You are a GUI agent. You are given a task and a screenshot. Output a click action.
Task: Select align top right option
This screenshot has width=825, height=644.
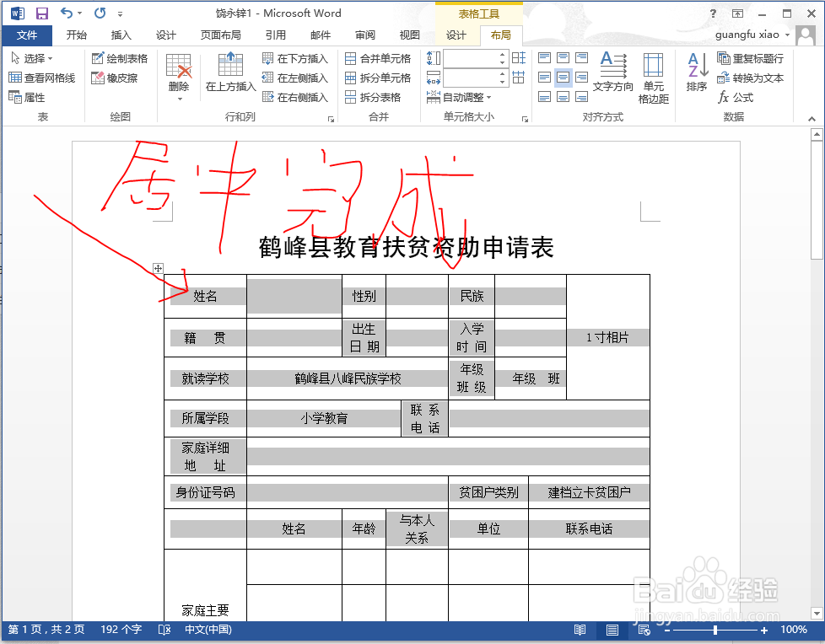click(581, 58)
